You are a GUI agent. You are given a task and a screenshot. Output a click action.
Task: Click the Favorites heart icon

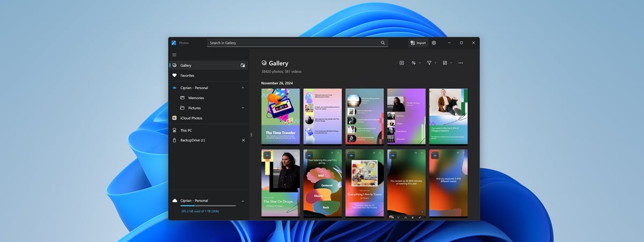pos(174,75)
